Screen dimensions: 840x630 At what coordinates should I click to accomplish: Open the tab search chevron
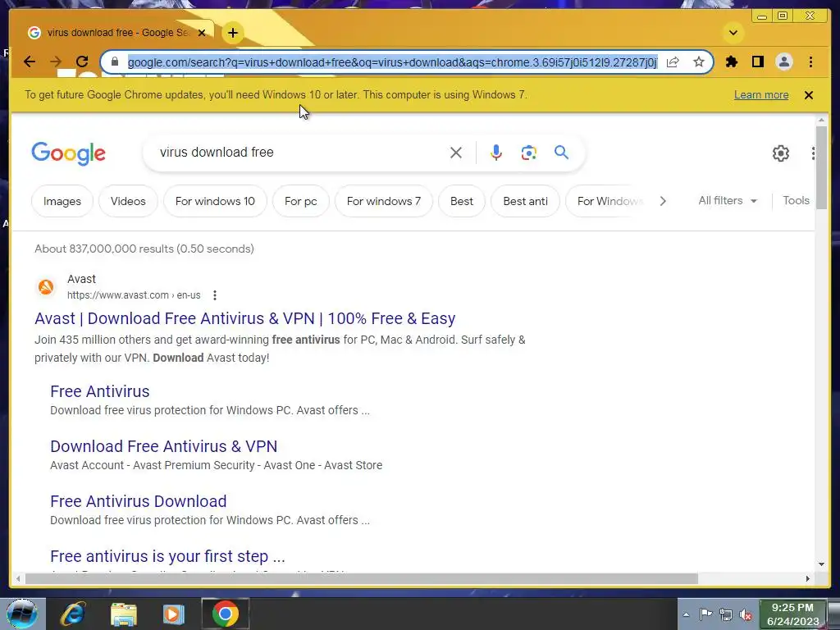tap(733, 33)
